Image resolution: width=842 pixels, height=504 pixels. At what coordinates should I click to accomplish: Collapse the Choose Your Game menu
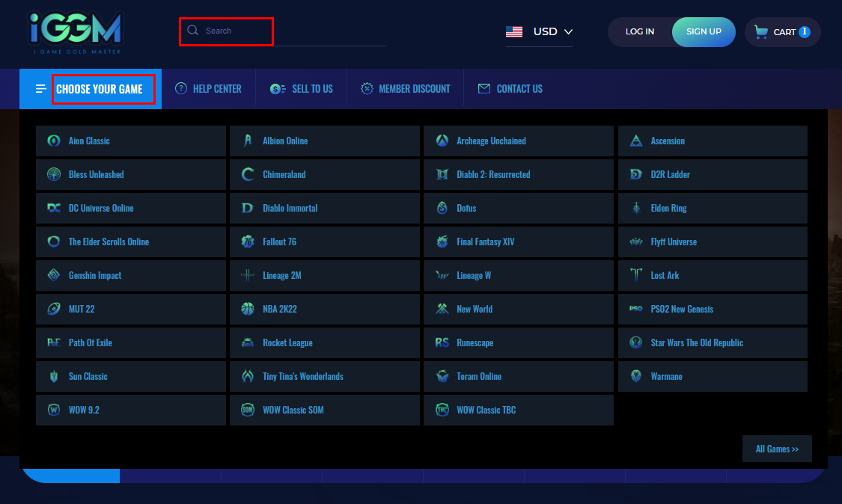(x=91, y=89)
